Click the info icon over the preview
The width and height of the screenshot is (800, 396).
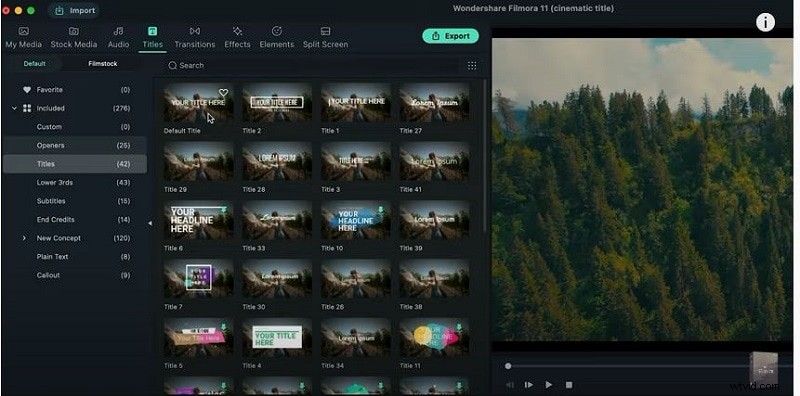pos(765,22)
